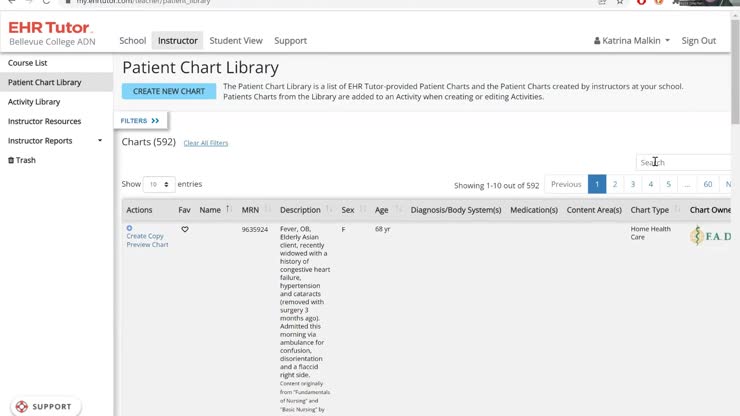This screenshot has height=416, width=740.
Task: Open the School menu item
Action: [132, 41]
